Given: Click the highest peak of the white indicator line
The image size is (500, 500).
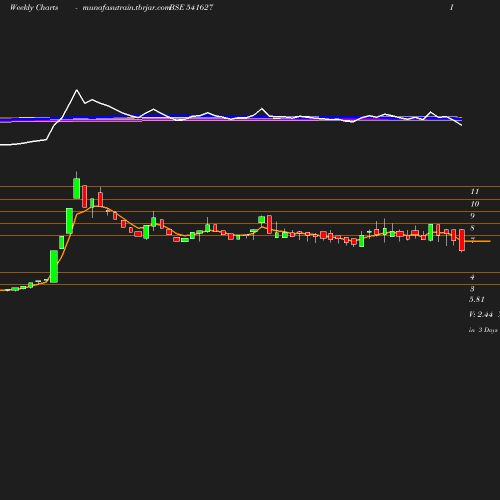Looking at the screenshot, I should pos(77,90).
